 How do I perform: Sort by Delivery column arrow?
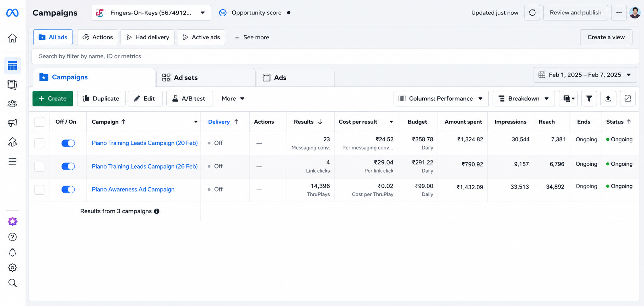(236, 122)
